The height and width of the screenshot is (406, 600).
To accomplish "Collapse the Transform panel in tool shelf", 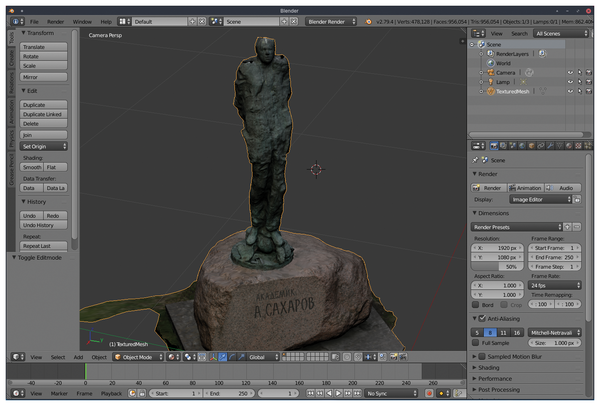I will 38,33.
